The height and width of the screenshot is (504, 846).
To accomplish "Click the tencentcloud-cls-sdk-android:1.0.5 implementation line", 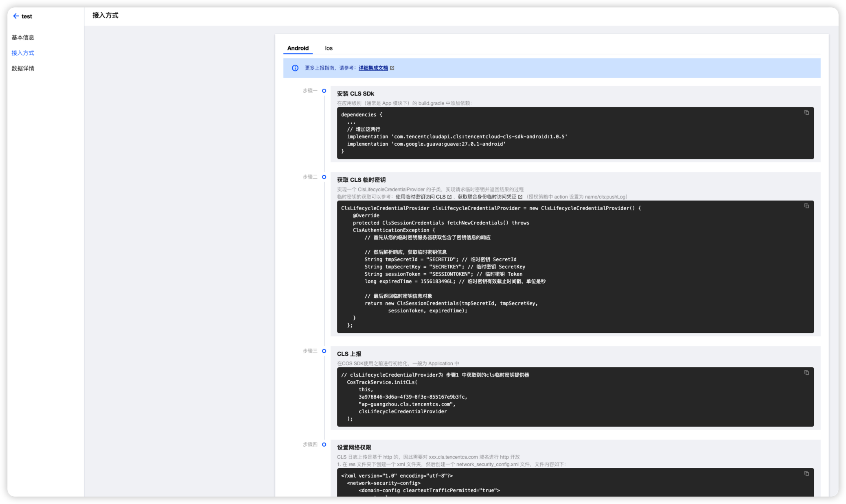I will click(457, 137).
